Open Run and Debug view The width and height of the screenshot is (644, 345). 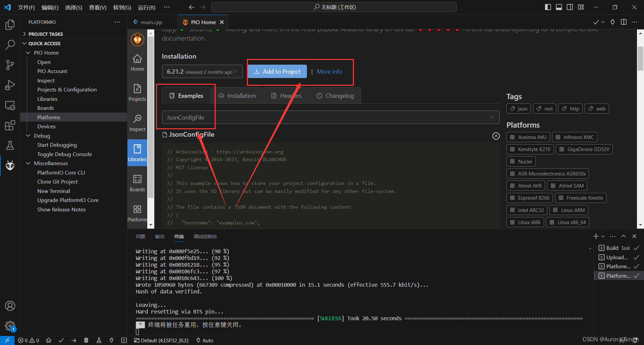pos(10,85)
